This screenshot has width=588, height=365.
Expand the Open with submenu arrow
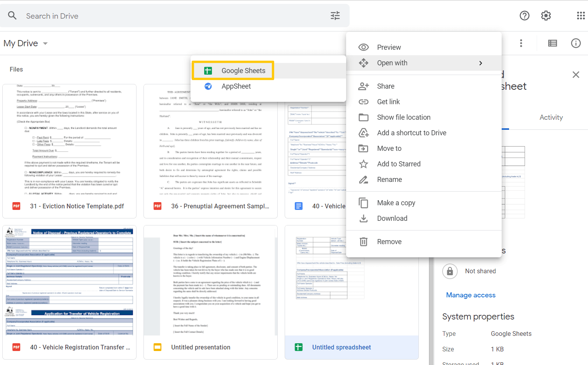point(481,63)
